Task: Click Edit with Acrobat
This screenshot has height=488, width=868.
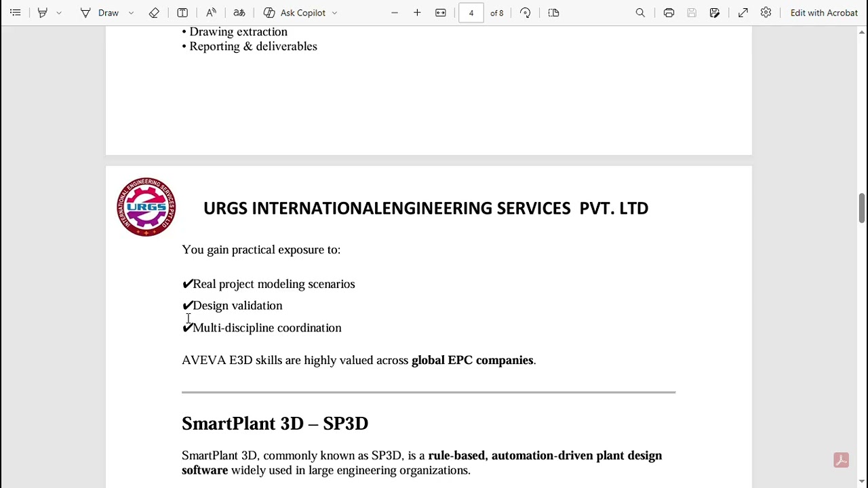Action: [824, 13]
